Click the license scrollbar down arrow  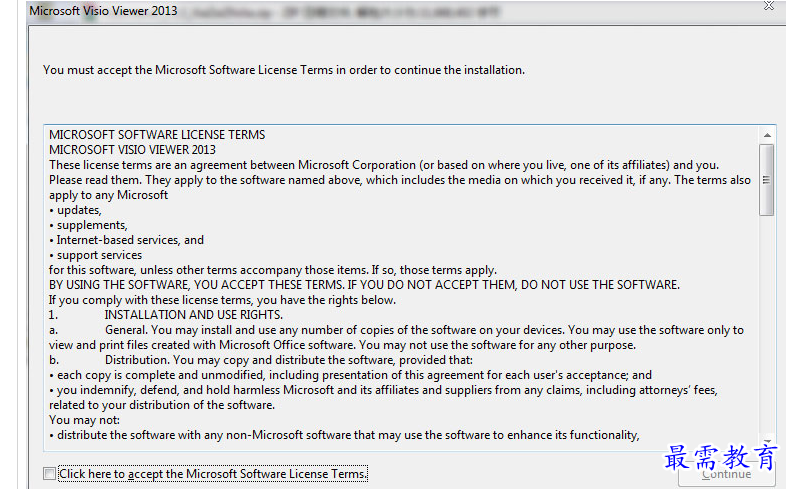(767, 441)
